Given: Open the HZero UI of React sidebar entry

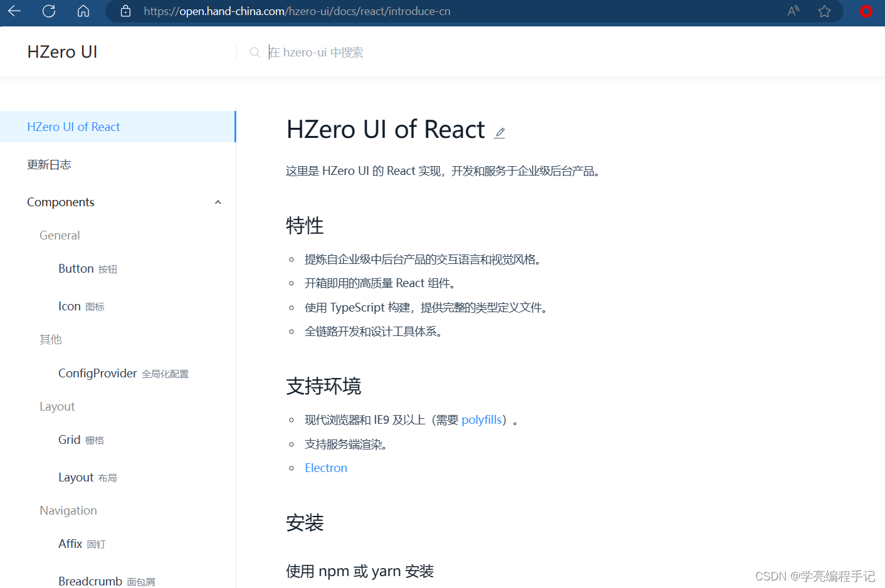Looking at the screenshot, I should [73, 126].
